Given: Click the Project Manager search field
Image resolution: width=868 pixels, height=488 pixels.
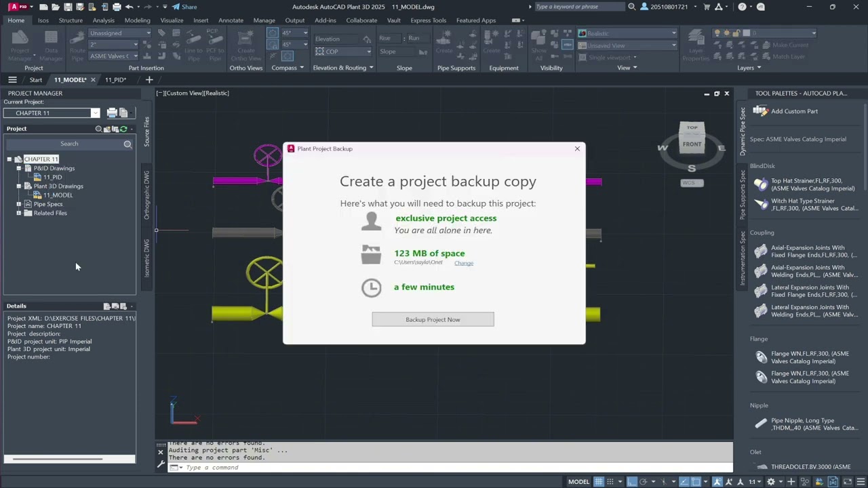Looking at the screenshot, I should pyautogui.click(x=69, y=144).
